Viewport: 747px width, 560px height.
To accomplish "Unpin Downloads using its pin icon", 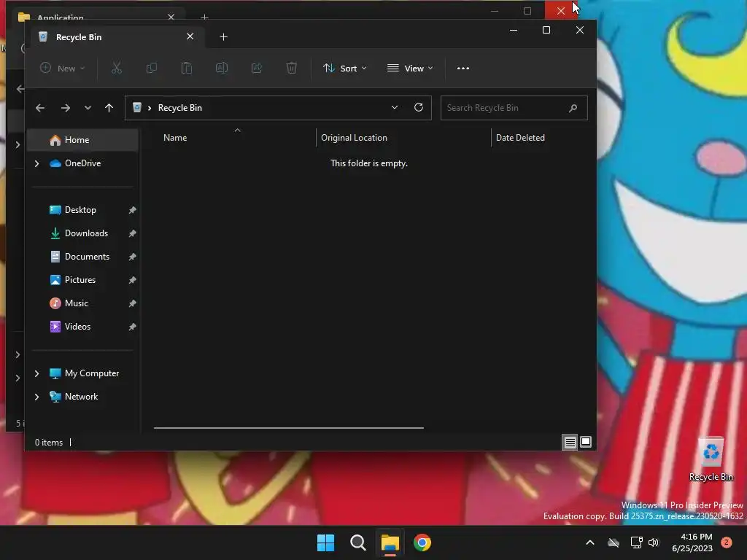I will click(133, 233).
